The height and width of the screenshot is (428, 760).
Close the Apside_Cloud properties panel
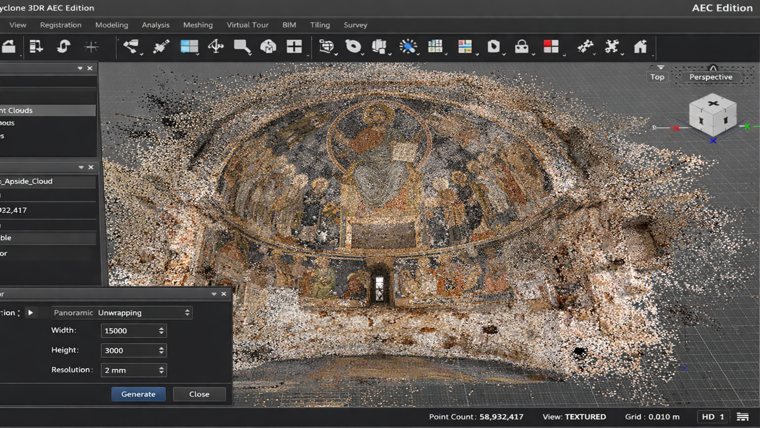point(91,167)
